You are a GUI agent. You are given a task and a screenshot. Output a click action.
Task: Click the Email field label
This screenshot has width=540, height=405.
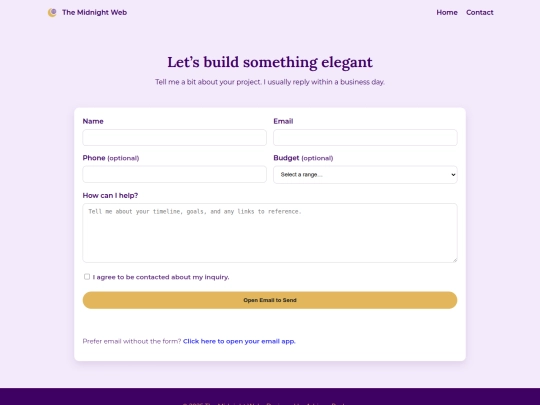coord(283,121)
